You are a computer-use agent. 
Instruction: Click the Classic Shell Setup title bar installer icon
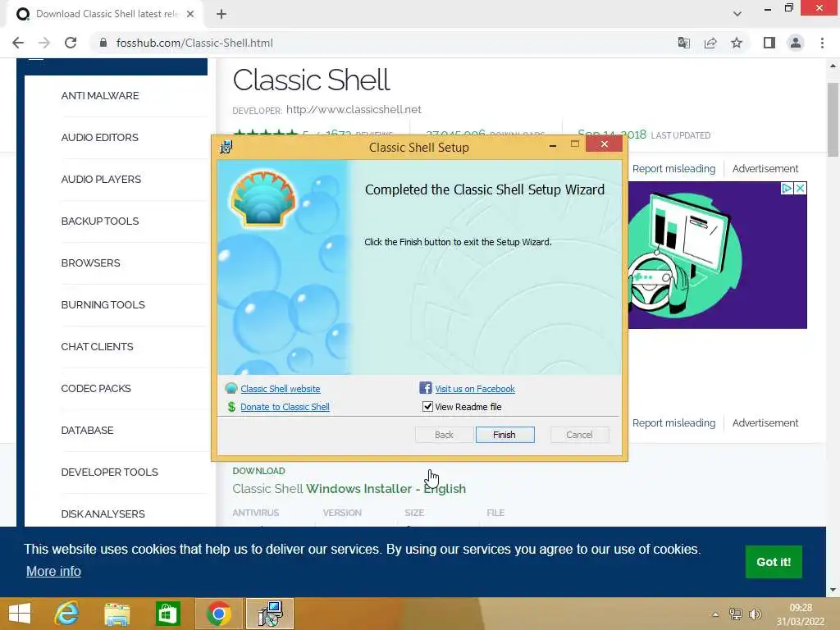[x=226, y=147]
